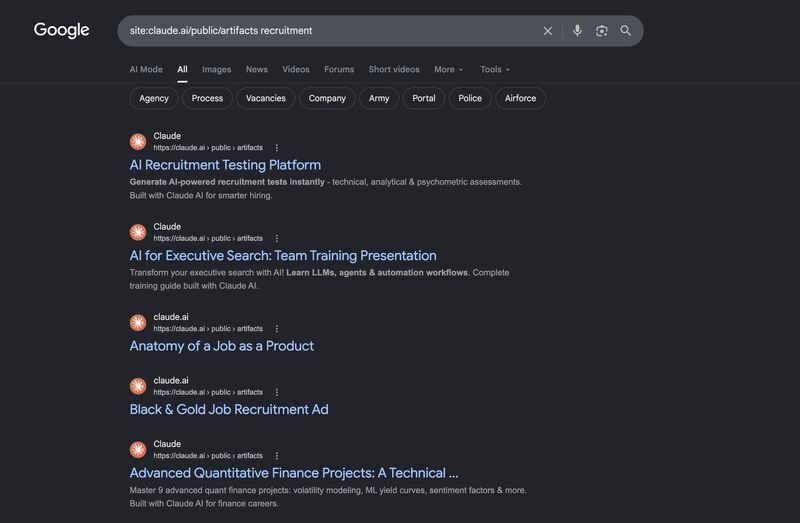Click the URL breadcrumb under the AI Recruitment Testing Platform source

tap(208, 147)
